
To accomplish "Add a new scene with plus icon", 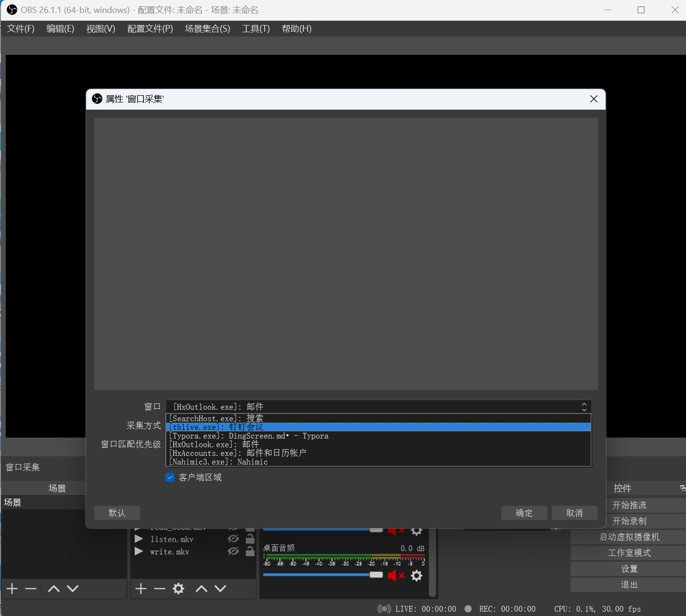I will click(x=12, y=589).
